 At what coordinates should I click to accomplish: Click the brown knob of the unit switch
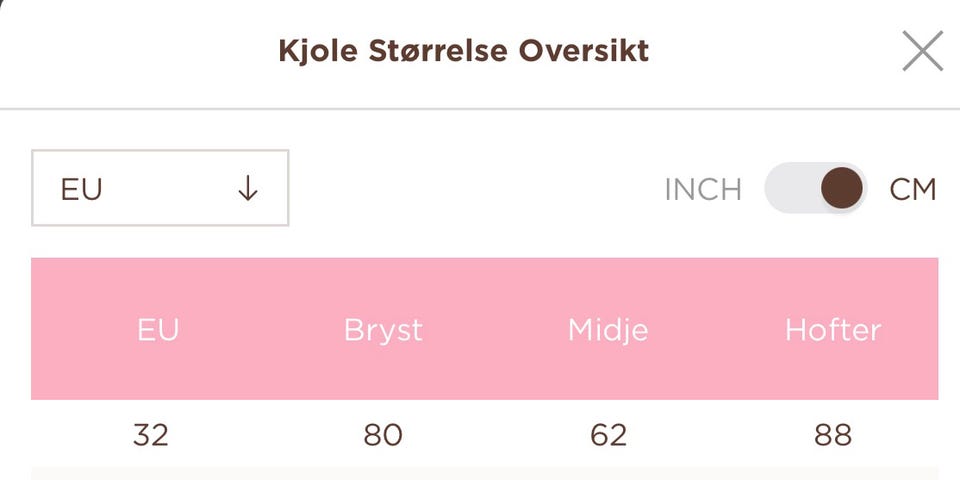842,188
